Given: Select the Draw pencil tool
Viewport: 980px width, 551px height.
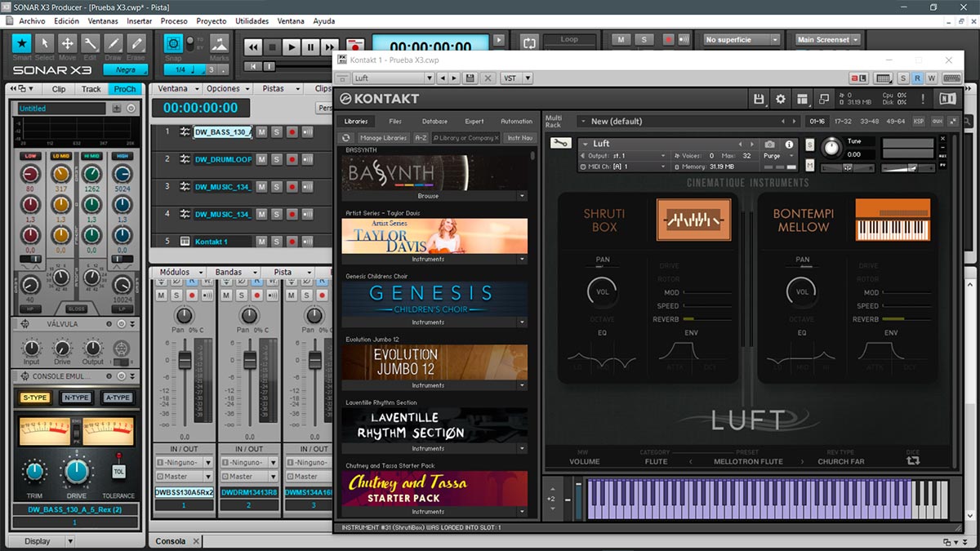Looking at the screenshot, I should pos(114,43).
